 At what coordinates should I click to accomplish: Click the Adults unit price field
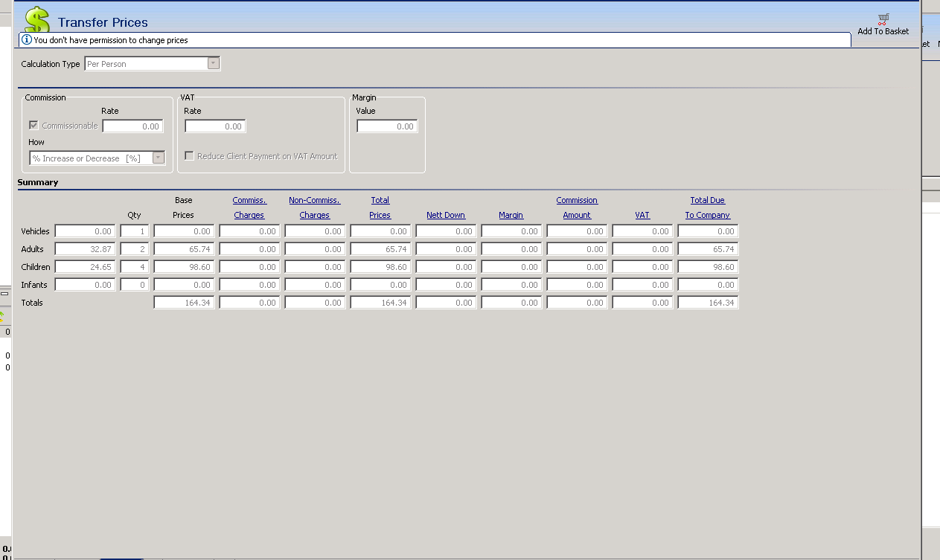[85, 249]
